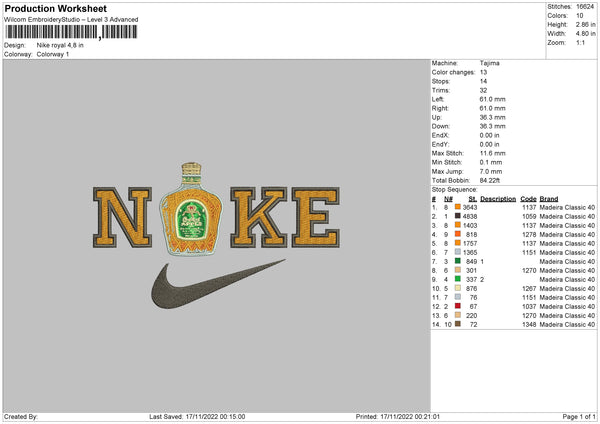The height and width of the screenshot is (424, 600).
Task: Click the Stop Sequence heading
Action: 455,190
